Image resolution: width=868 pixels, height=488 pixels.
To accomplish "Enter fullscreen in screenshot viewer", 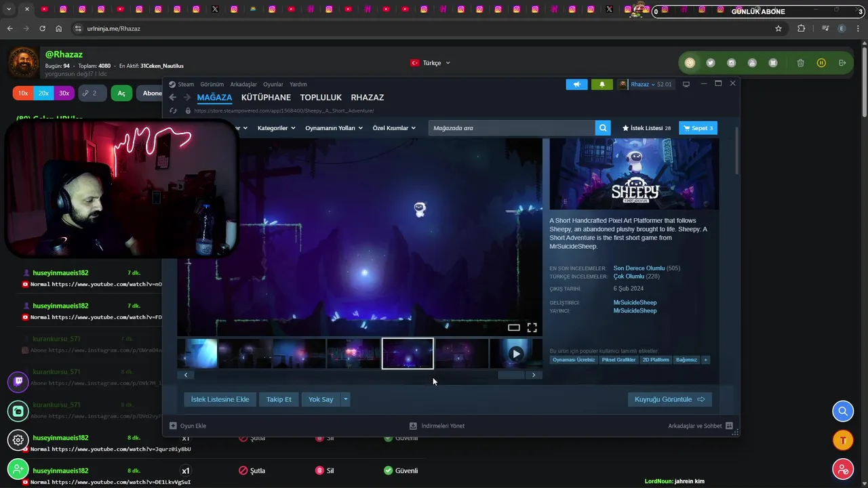I will tap(532, 327).
